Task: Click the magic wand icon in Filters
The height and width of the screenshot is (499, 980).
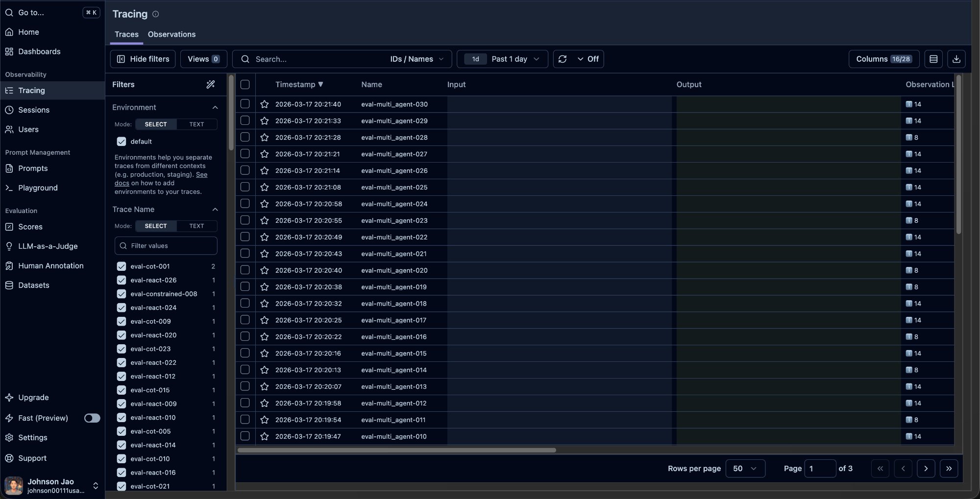Action: coord(211,84)
